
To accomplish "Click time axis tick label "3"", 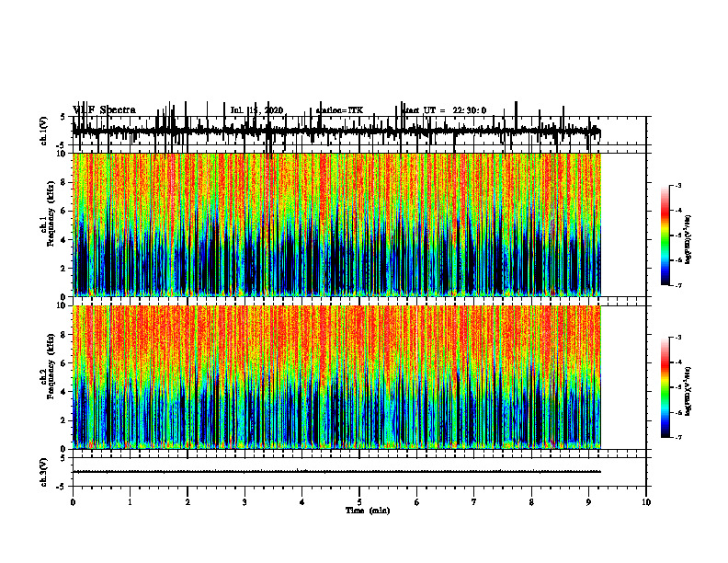I will tap(245, 502).
